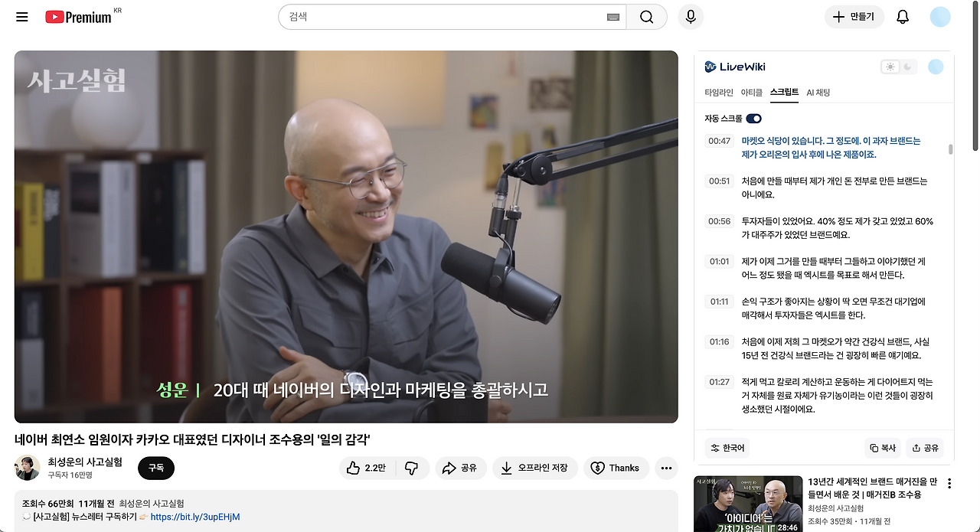
Task: Subscribe to 최성운의 사고실험 channel
Action: point(155,468)
